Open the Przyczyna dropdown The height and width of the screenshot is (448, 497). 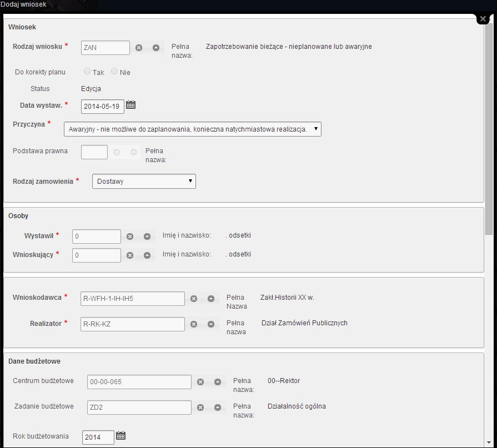tap(192, 129)
